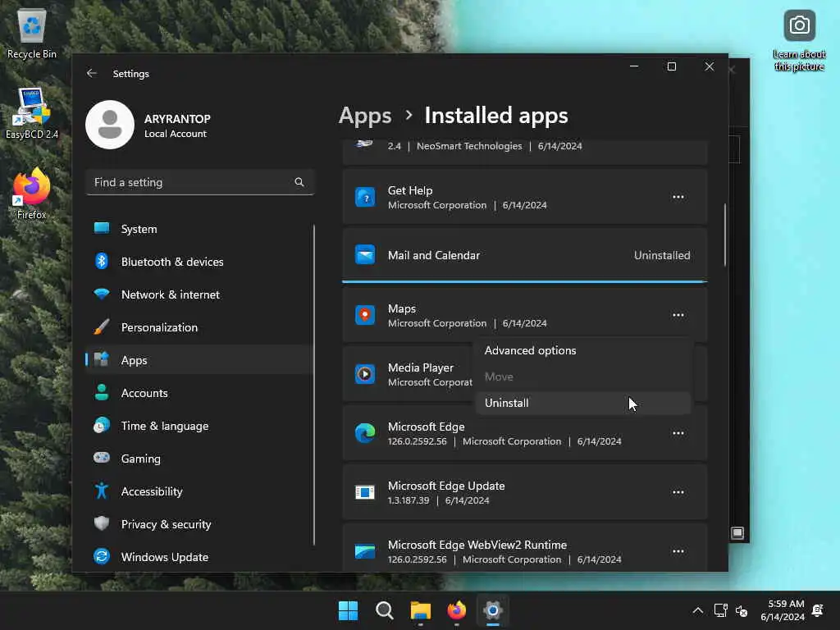
Task: Open File Explorer from the taskbar
Action: point(421,610)
